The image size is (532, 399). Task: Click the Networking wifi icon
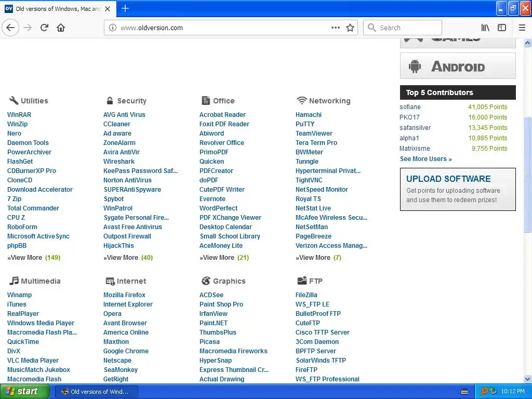302,100
